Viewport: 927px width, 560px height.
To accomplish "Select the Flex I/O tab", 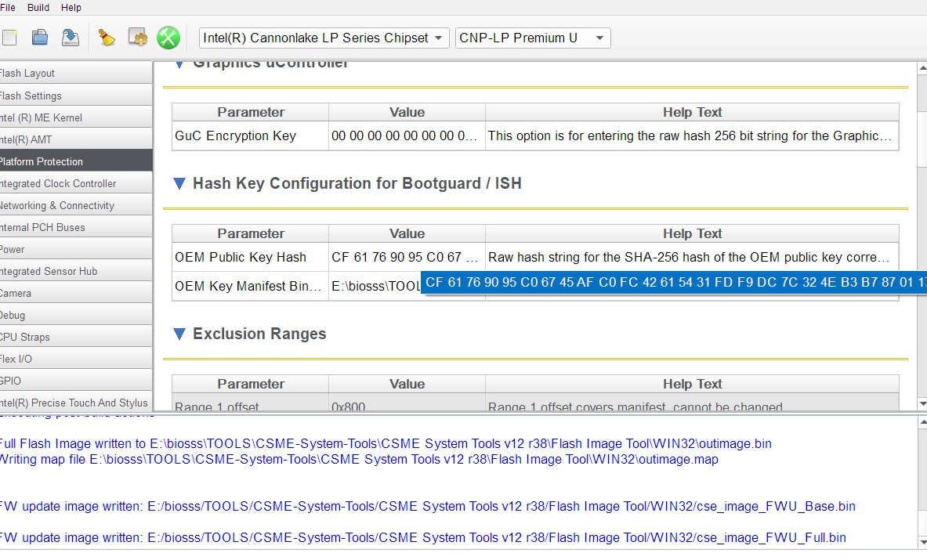I will (76, 359).
